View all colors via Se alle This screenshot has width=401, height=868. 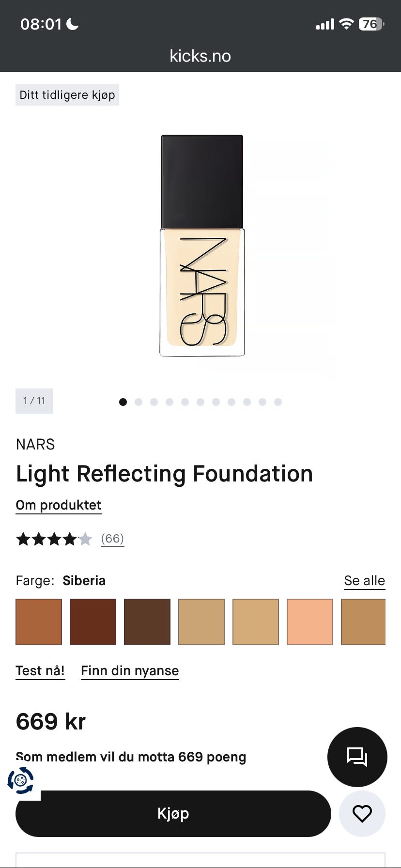click(x=365, y=580)
